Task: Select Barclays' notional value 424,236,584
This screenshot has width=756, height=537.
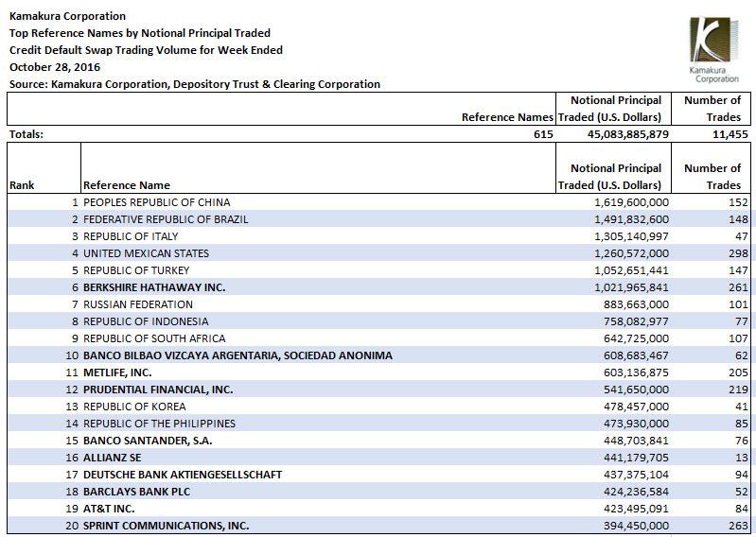Action: (x=637, y=492)
